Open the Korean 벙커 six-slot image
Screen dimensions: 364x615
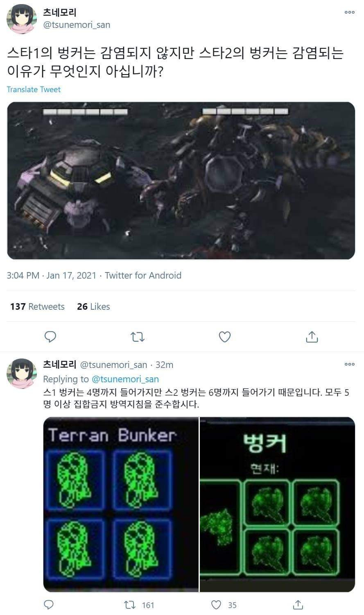click(277, 504)
